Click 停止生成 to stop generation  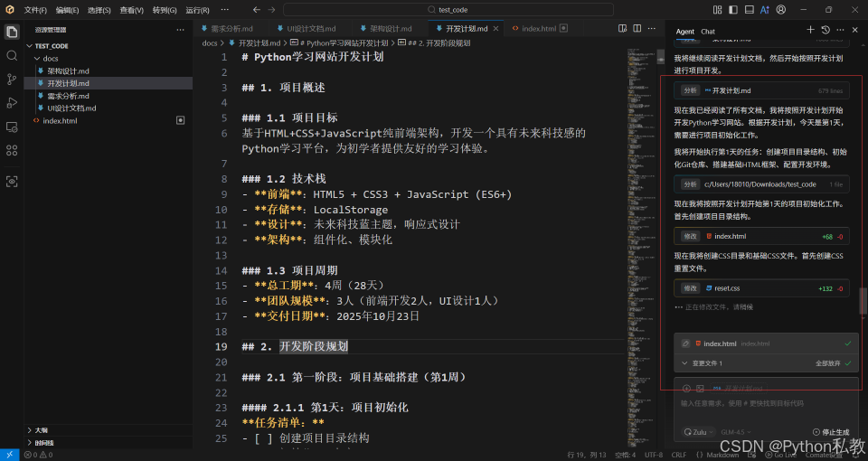pos(830,432)
